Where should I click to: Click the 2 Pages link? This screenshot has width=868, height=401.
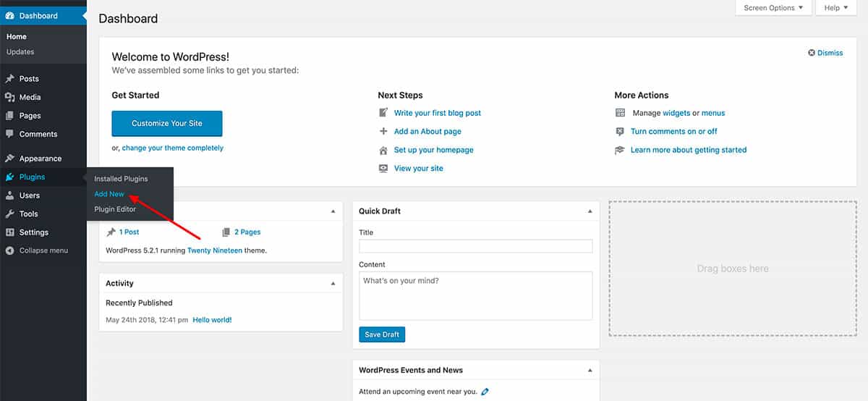[x=247, y=232]
